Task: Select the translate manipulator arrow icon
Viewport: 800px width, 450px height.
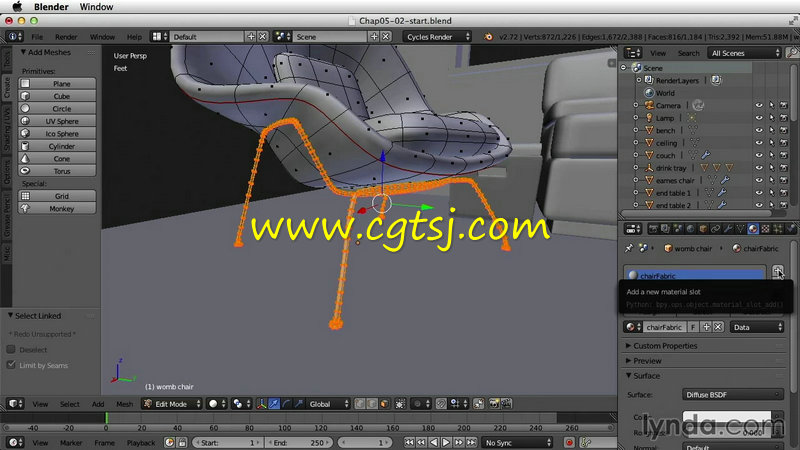Action: pyautogui.click(x=274, y=404)
